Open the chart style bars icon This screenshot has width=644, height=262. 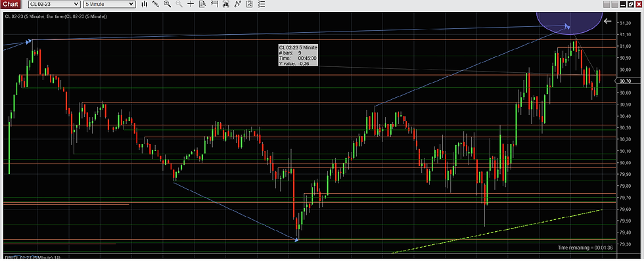[144, 4]
